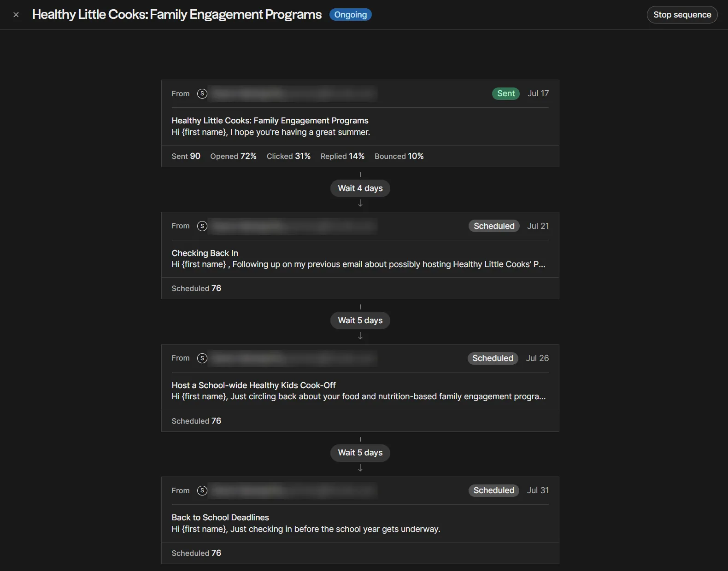The width and height of the screenshot is (728, 571).
Task: Click the Wait 5 days pill before Jul 31 email
Action: pyautogui.click(x=360, y=453)
